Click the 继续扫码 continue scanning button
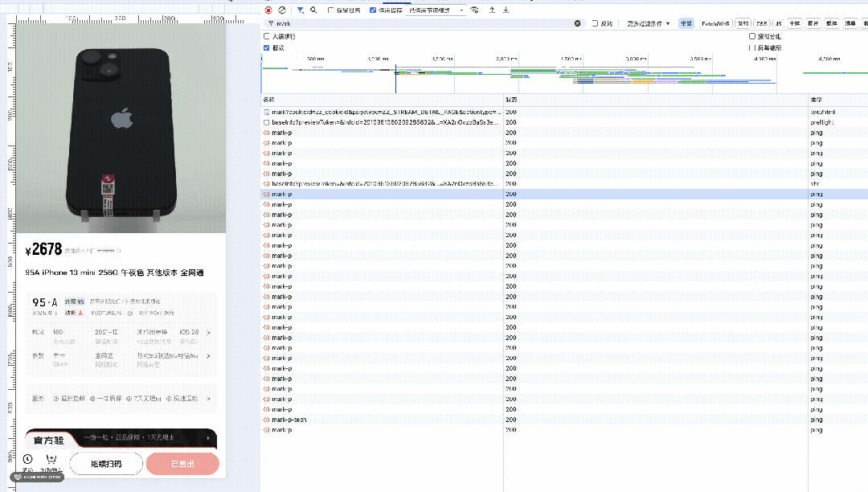 106,464
